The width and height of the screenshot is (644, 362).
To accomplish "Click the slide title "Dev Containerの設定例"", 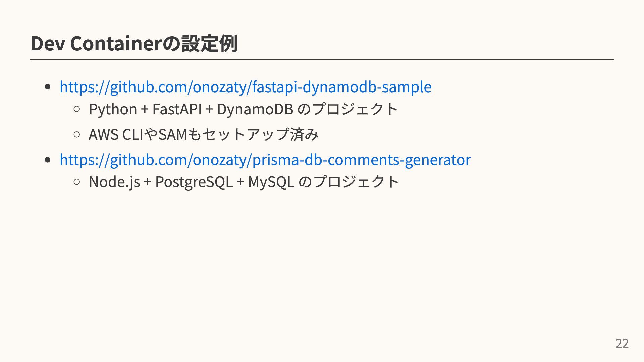I will (x=134, y=44).
